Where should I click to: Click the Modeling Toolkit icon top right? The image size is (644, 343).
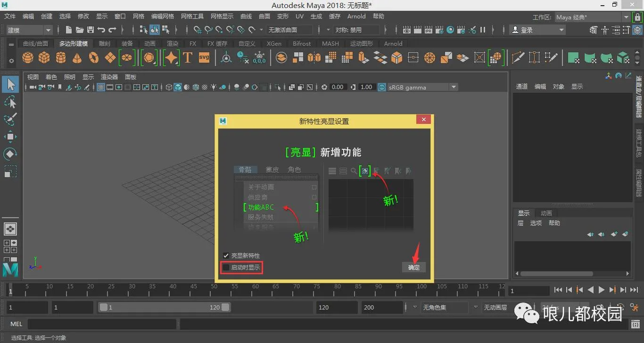[x=594, y=30]
